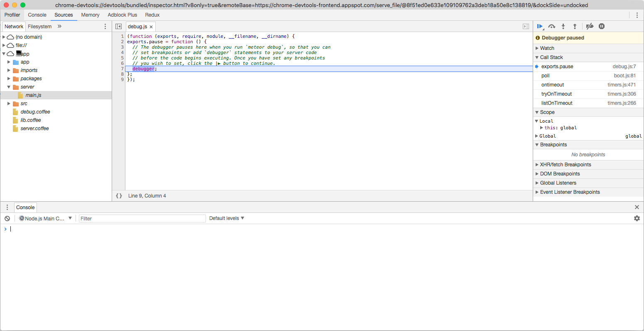Click the pretty print braces icon
The width and height of the screenshot is (644, 331).
tap(119, 196)
